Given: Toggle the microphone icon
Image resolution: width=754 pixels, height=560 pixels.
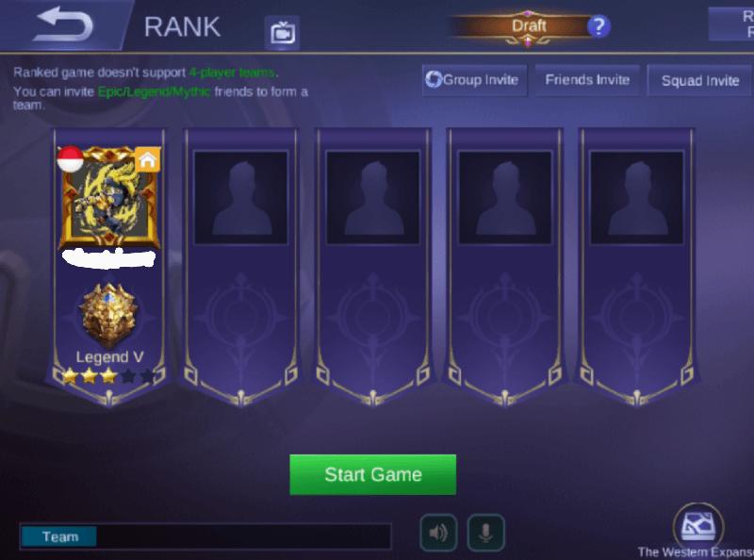Looking at the screenshot, I should point(485,533).
